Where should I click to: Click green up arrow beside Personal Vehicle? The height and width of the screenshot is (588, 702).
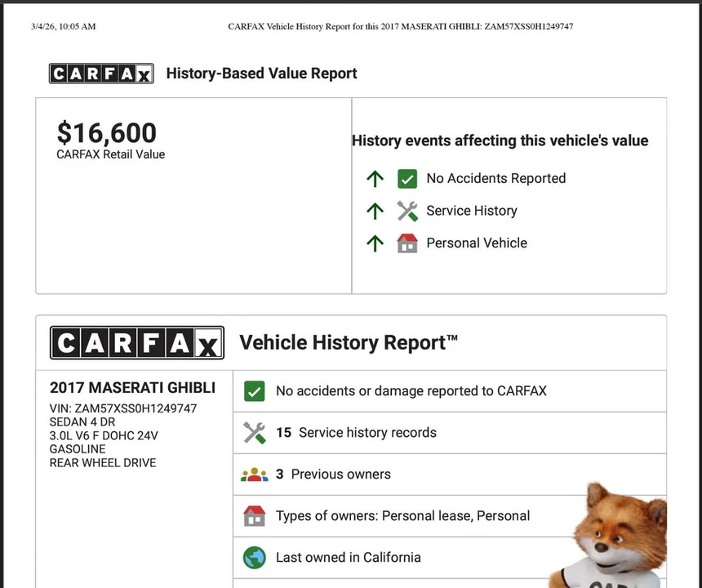[375, 243]
